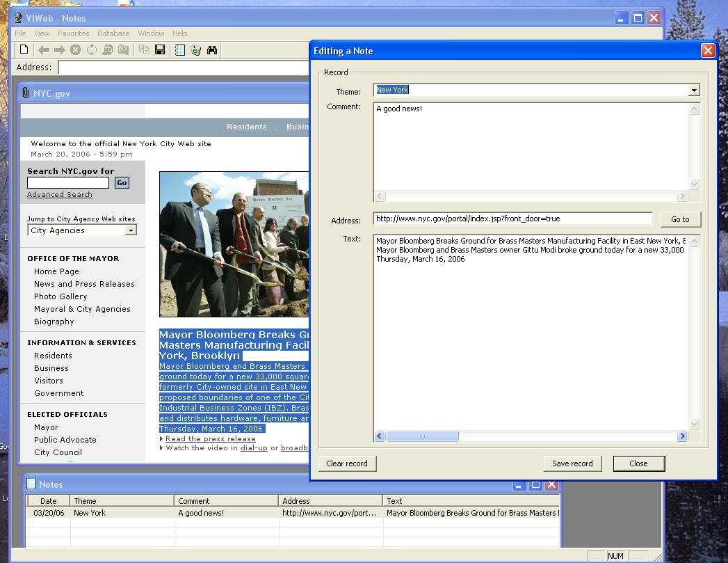Click the Stop loading toolbar icon
This screenshot has width=728, height=563.
point(75,50)
